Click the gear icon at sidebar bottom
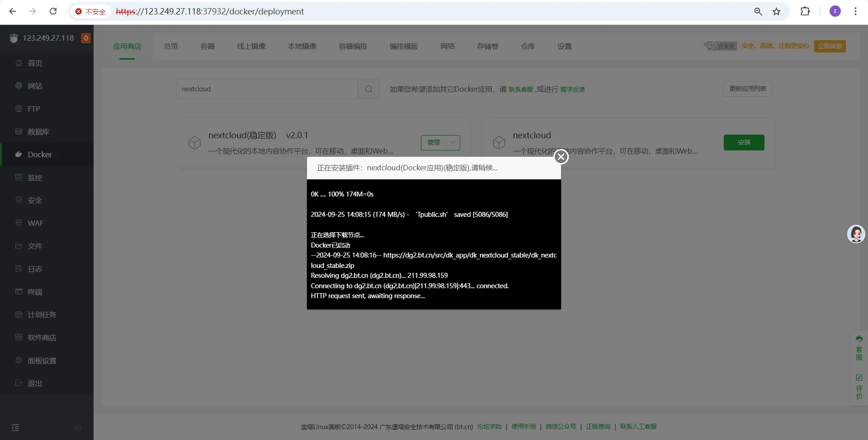This screenshot has height=440, width=868. click(x=78, y=428)
